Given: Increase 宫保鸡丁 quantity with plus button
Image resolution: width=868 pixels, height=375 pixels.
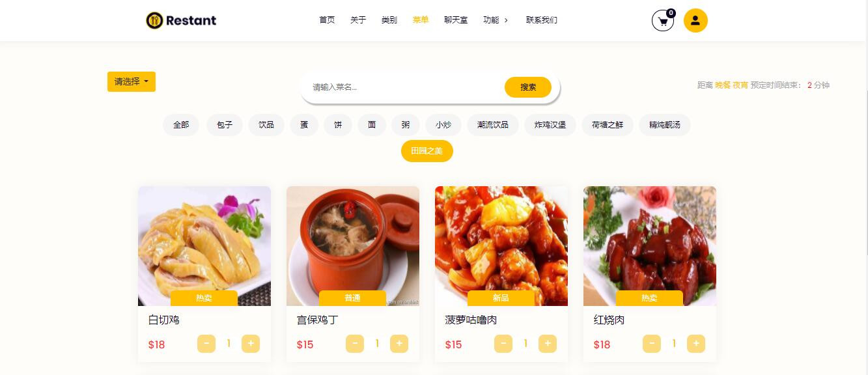Looking at the screenshot, I should (399, 344).
